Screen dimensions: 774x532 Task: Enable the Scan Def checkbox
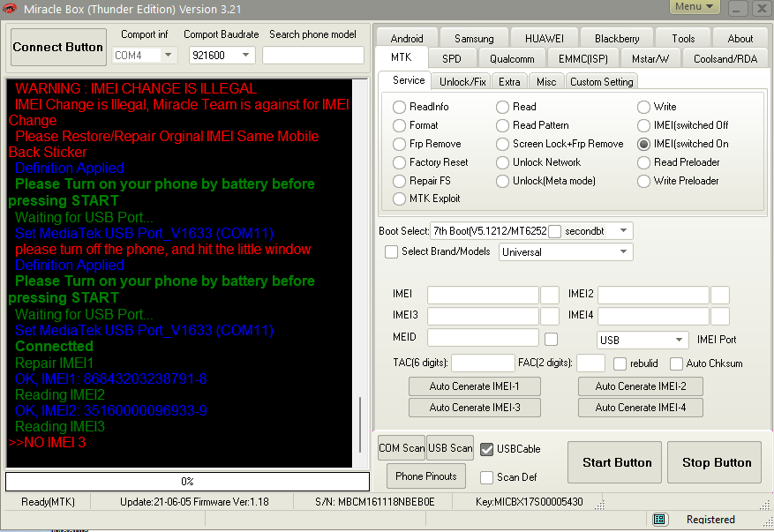click(x=486, y=477)
